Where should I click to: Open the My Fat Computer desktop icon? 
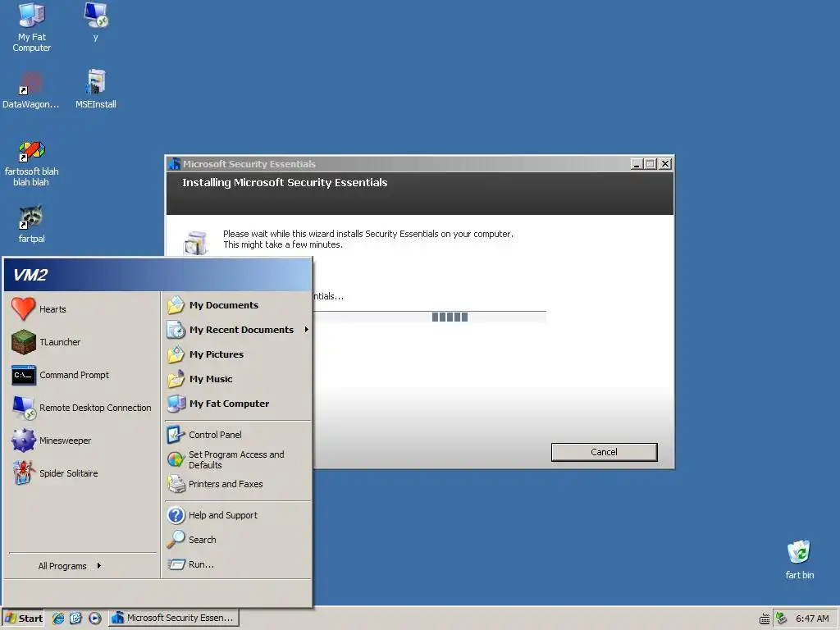tap(32, 27)
